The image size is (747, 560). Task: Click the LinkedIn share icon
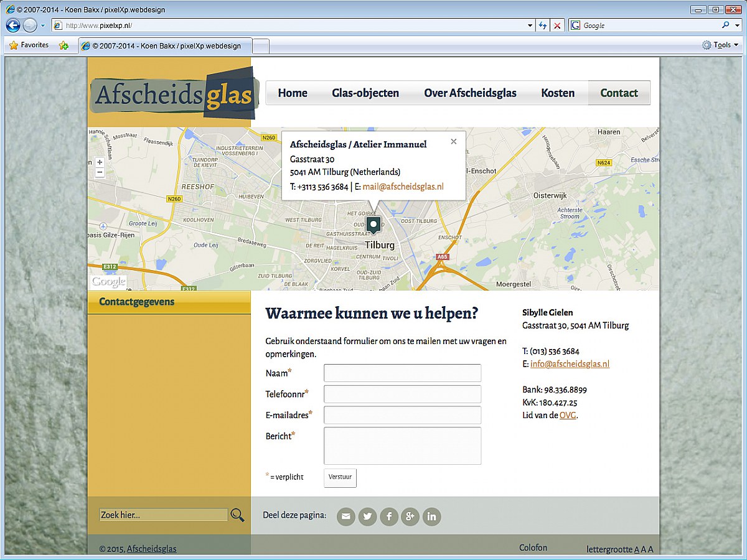(431, 516)
